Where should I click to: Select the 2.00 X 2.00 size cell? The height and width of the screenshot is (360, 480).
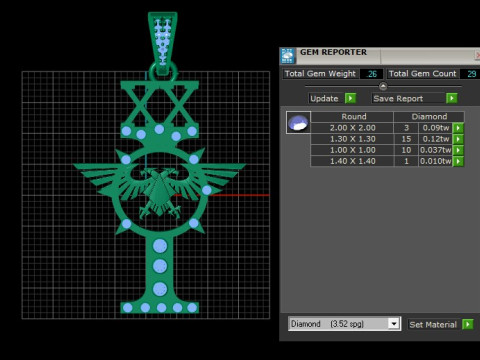(x=352, y=128)
